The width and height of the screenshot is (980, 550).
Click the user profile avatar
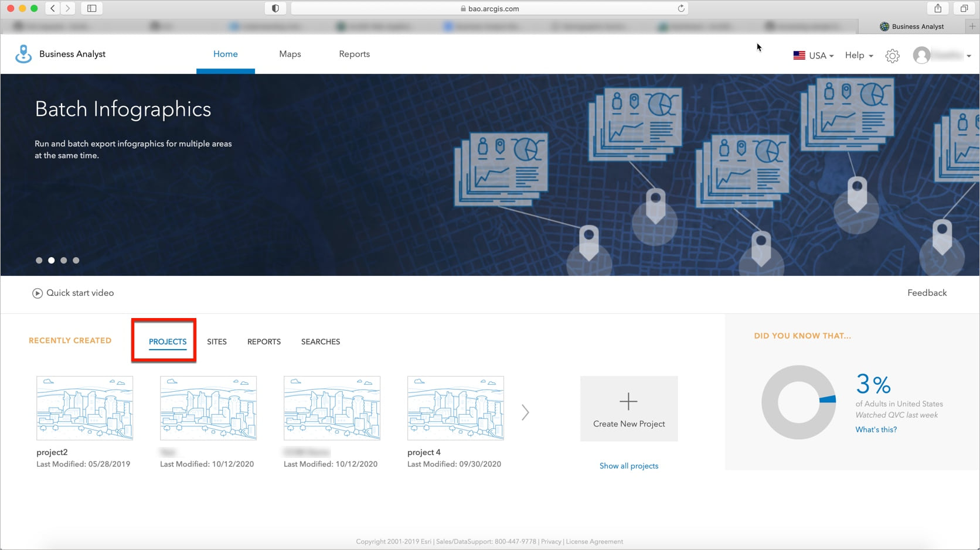coord(922,55)
